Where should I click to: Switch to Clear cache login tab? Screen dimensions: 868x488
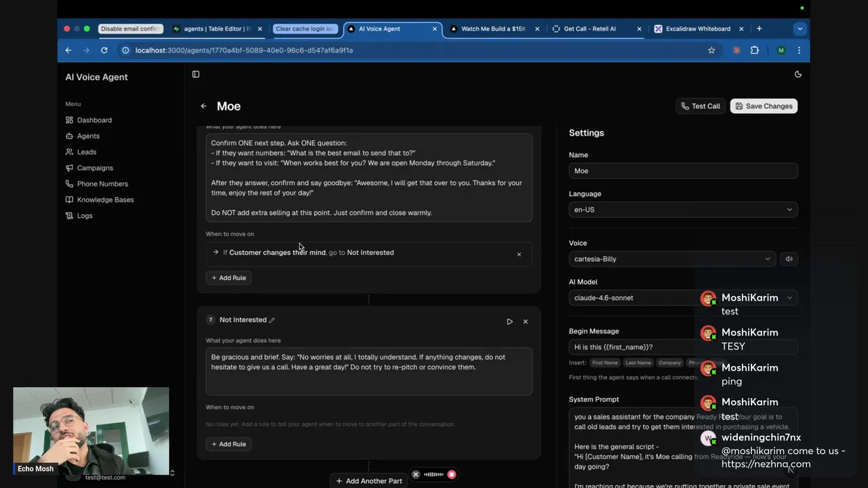305,29
